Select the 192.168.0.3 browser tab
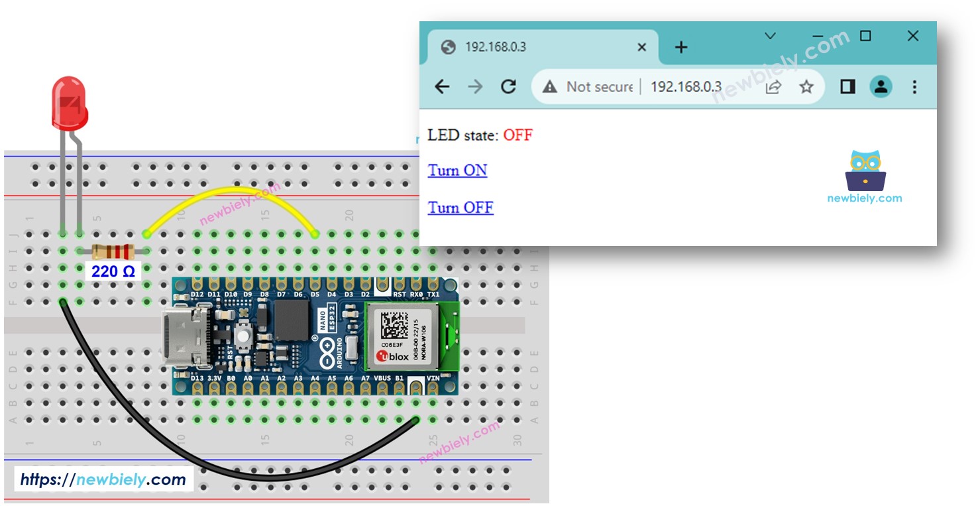The width and height of the screenshot is (980, 506). click(523, 46)
